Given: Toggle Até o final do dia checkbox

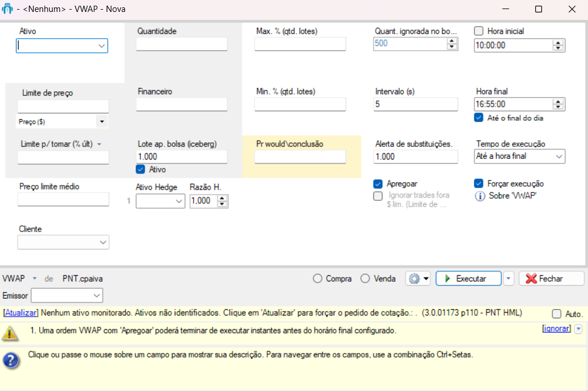Looking at the screenshot, I should pyautogui.click(x=478, y=118).
